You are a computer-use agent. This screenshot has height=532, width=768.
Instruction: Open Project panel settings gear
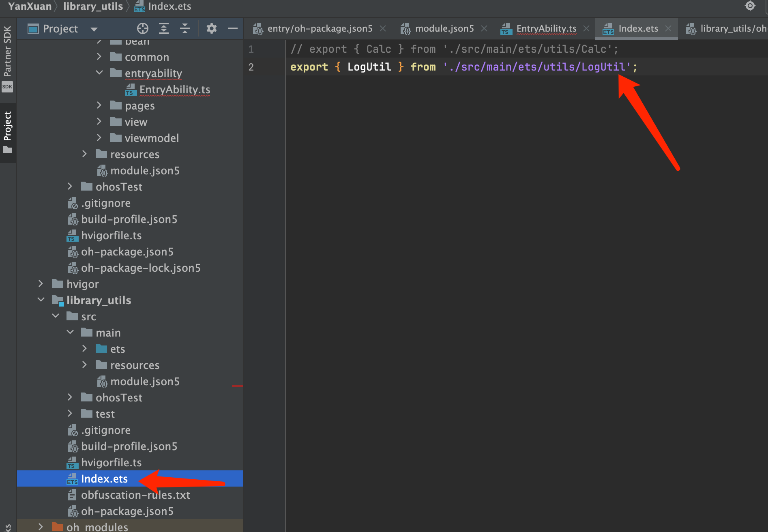pyautogui.click(x=212, y=28)
